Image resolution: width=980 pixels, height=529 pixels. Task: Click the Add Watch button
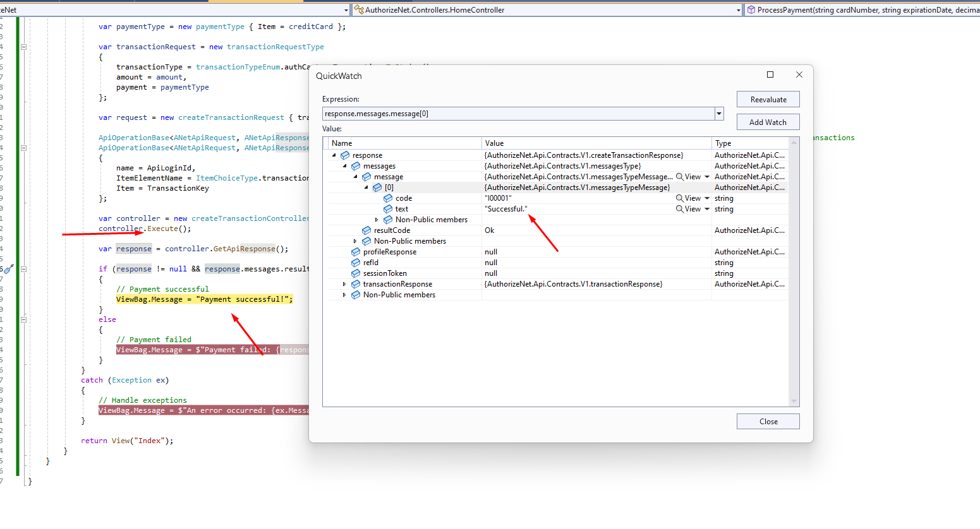click(x=768, y=122)
